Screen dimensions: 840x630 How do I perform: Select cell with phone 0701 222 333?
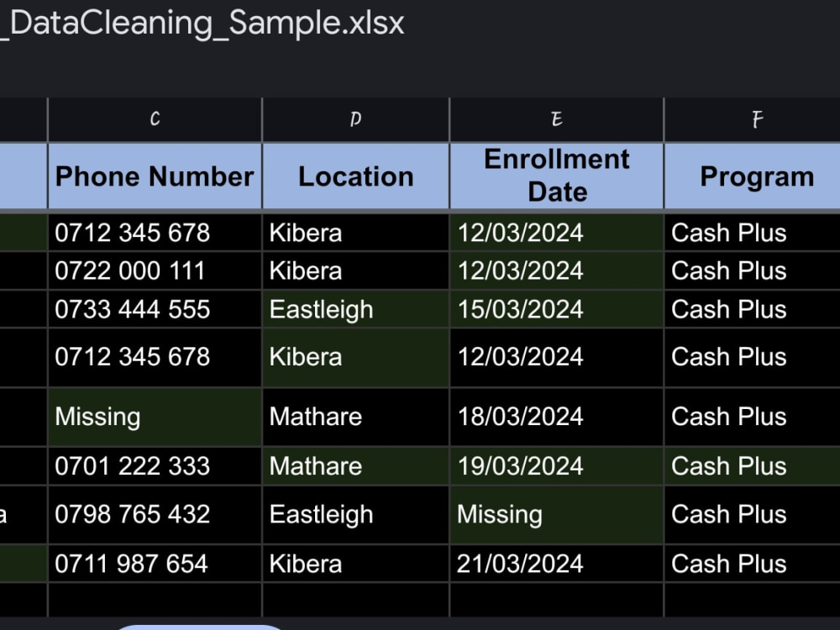[x=155, y=466]
